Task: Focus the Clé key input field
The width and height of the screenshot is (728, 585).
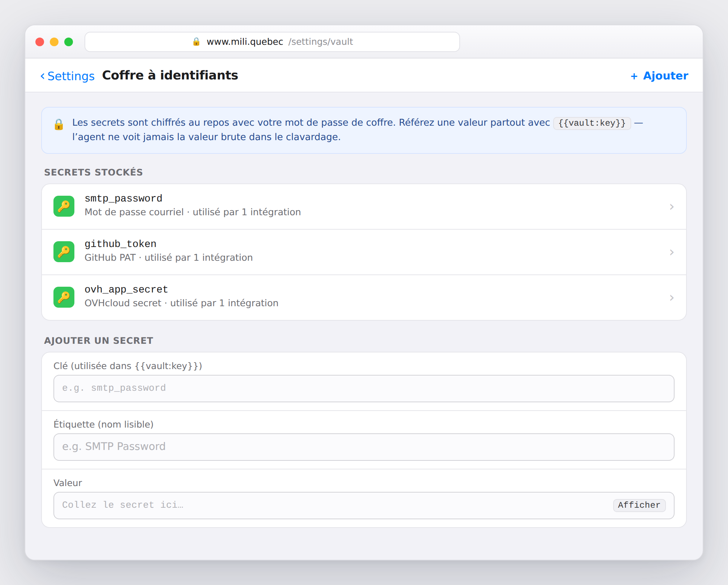Action: pos(364,388)
